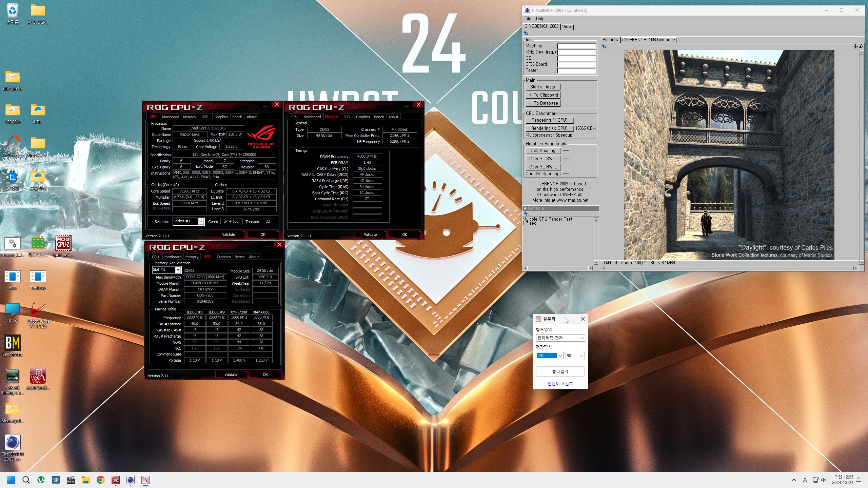Open Slot #1 memory slot dropdown
This screenshot has width=868, height=488.
point(166,270)
